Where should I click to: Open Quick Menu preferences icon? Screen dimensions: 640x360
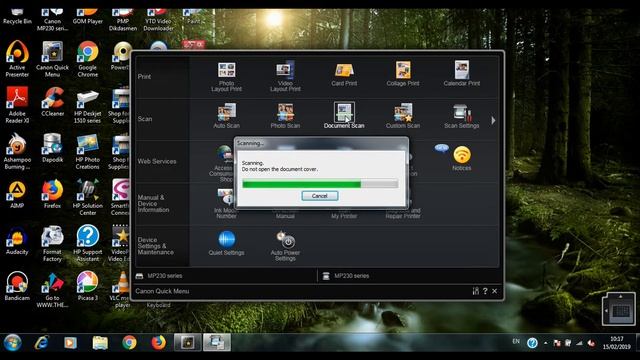[476, 291]
